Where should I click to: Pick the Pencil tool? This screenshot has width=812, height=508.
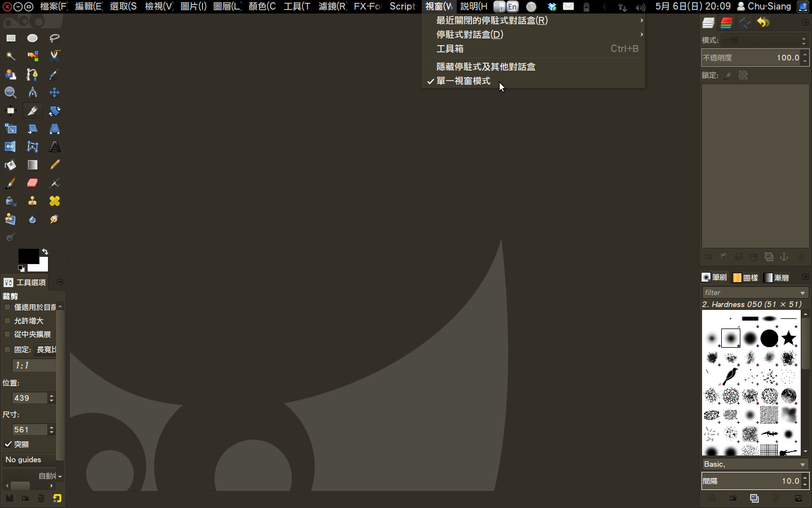tap(55, 165)
